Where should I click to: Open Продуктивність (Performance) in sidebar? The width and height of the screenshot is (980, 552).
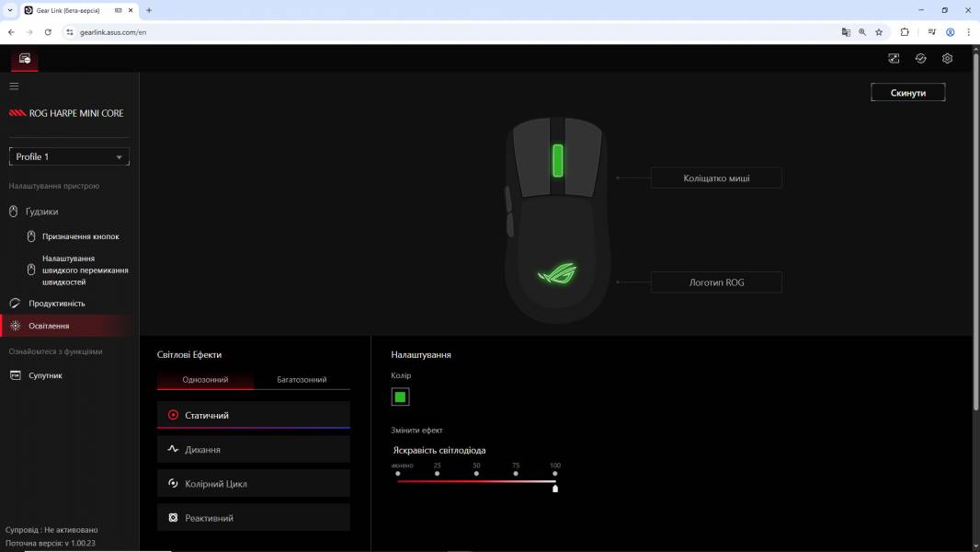click(56, 304)
